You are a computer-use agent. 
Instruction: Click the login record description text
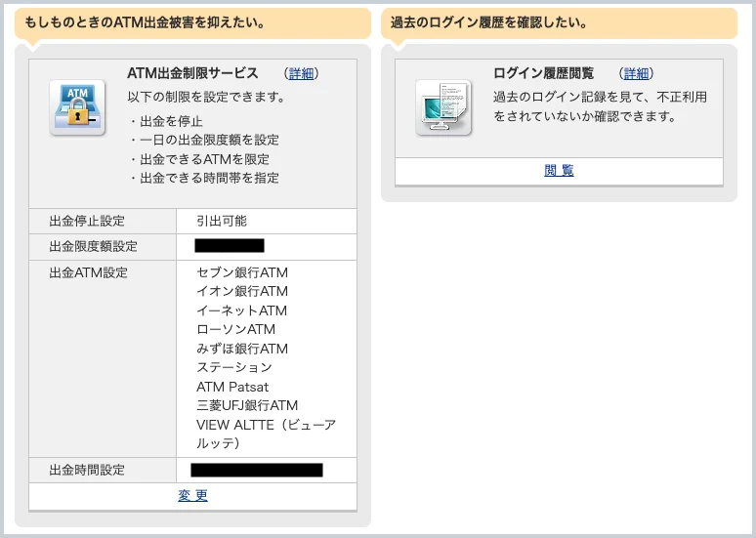[x=601, y=106]
